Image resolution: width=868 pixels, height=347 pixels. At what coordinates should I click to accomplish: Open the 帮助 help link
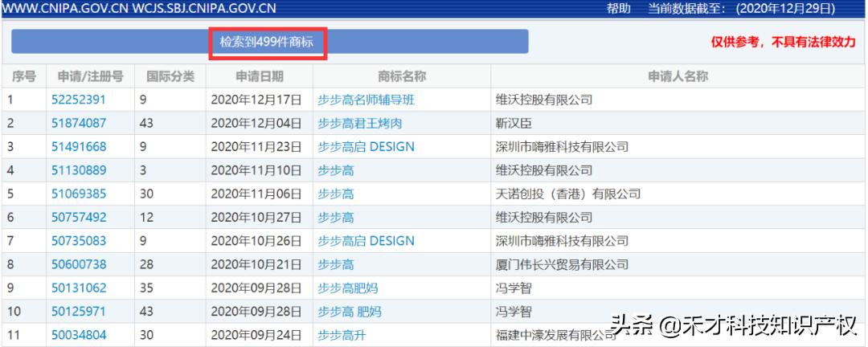[618, 8]
